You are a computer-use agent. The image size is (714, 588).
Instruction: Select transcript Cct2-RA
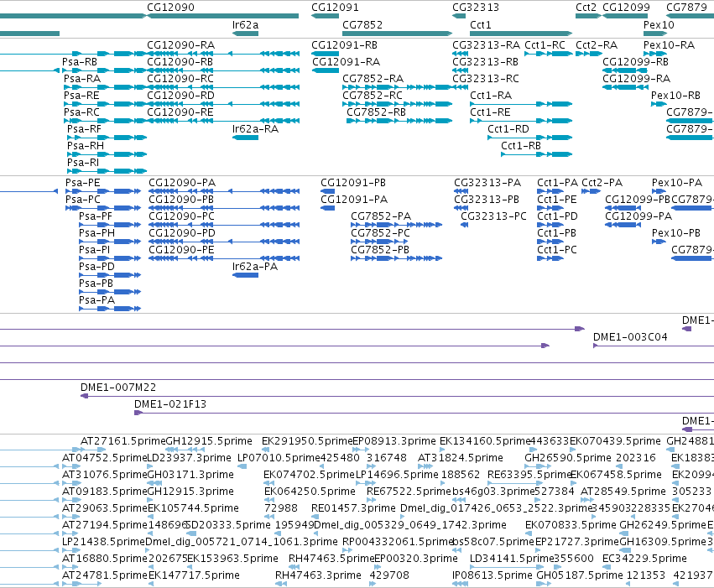click(596, 45)
